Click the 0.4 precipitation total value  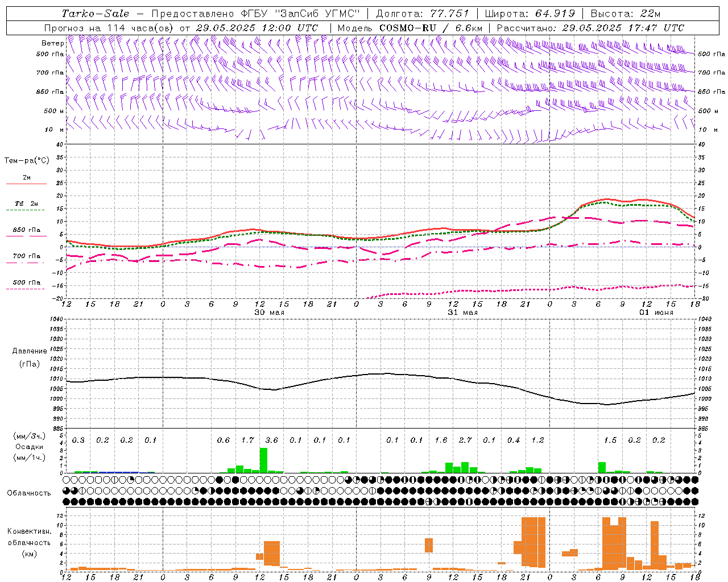click(514, 440)
